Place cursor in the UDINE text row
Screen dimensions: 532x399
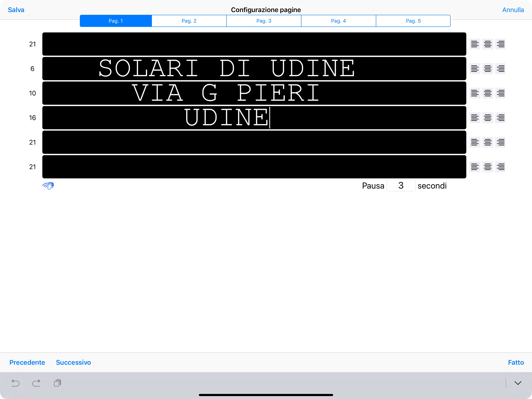pyautogui.click(x=254, y=118)
